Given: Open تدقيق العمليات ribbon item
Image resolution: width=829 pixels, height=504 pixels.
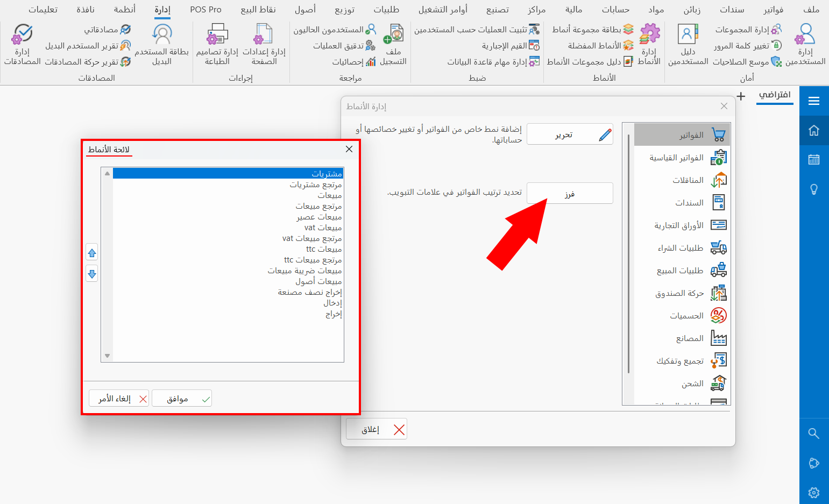Looking at the screenshot, I should pos(344,46).
